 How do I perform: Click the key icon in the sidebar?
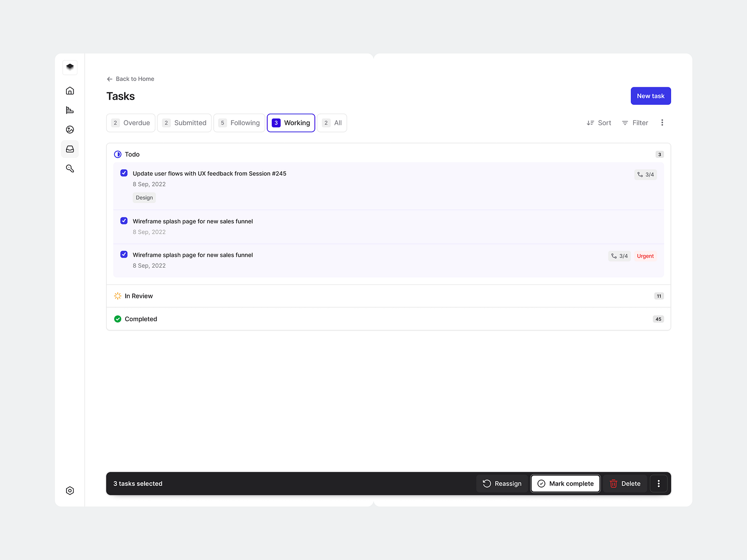(x=70, y=168)
